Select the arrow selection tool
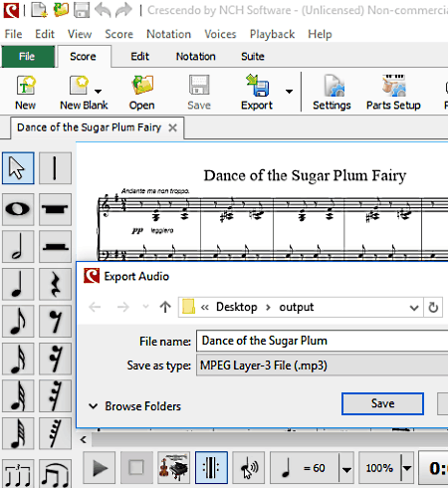Screen dimensions: 448x490 18,168
